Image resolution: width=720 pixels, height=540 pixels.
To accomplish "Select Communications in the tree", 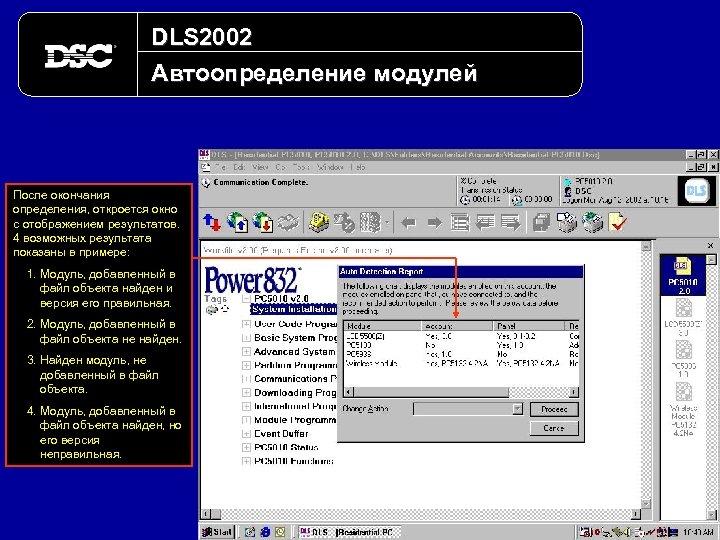I will 296,379.
